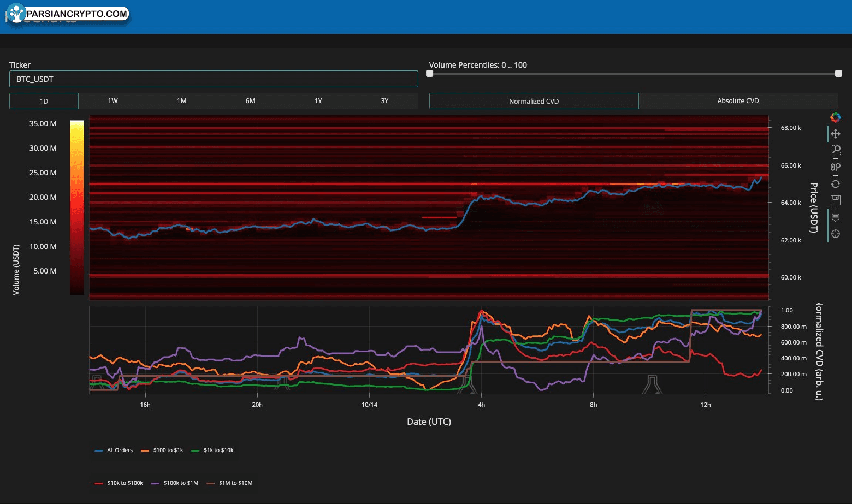Screen dimensions: 852x504
Task: Open the Bokeh logo link in the chart toolbar
Action: tap(835, 117)
